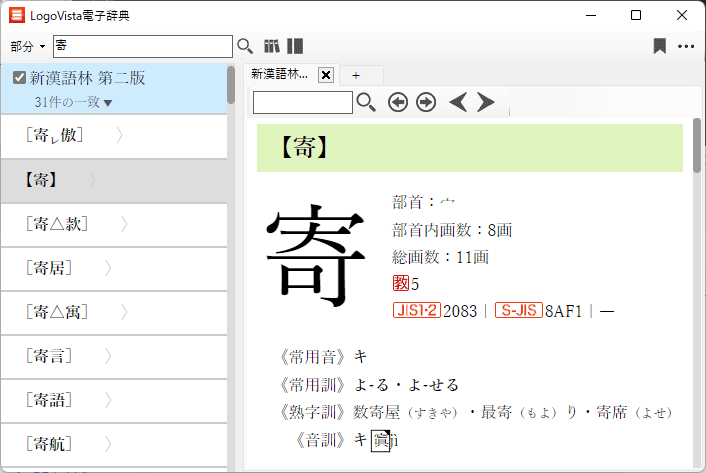This screenshot has width=706, height=473.
Task: Expand the 寄居 entry chevron
Action: pos(108,268)
